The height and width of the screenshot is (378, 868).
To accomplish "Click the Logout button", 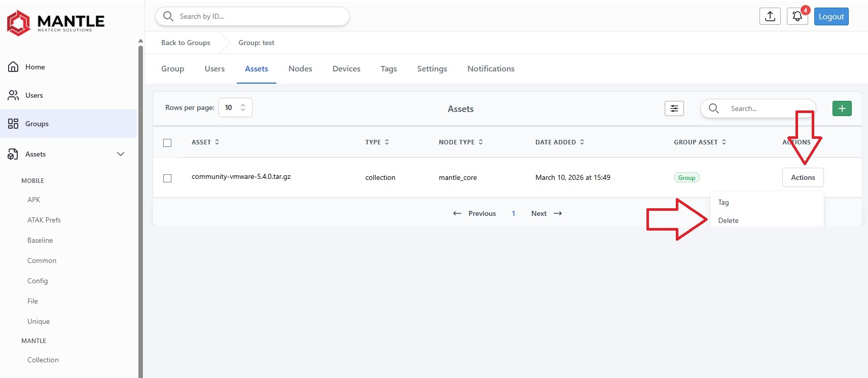I will click(831, 16).
